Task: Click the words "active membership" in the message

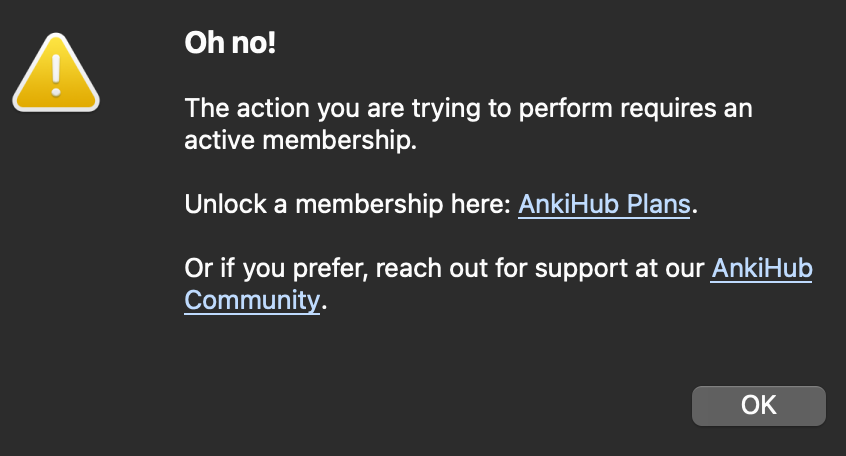Action: 298,140
